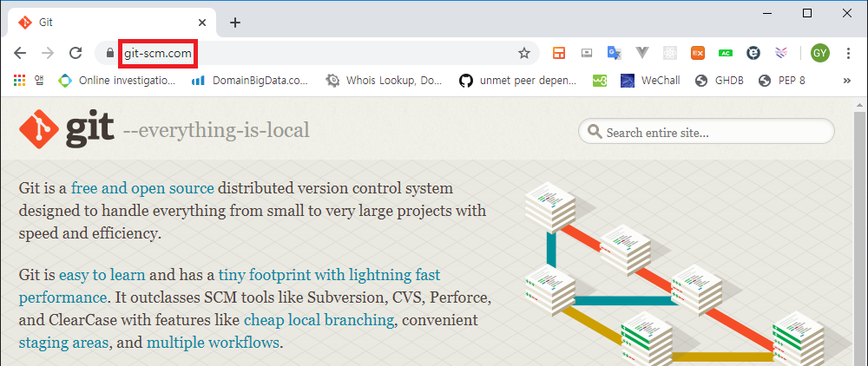Follow the cheap local branching link
The image size is (868, 366).
tap(319, 320)
